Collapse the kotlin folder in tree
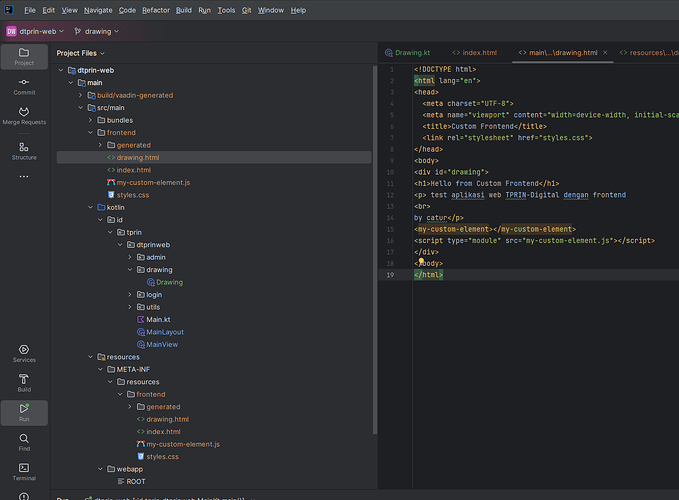 (89, 207)
